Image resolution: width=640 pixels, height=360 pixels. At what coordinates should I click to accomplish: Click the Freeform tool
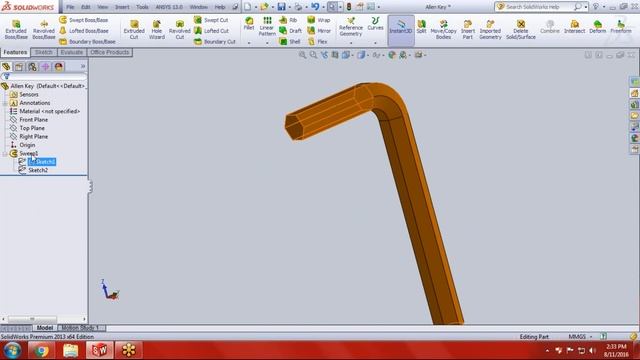(x=621, y=27)
